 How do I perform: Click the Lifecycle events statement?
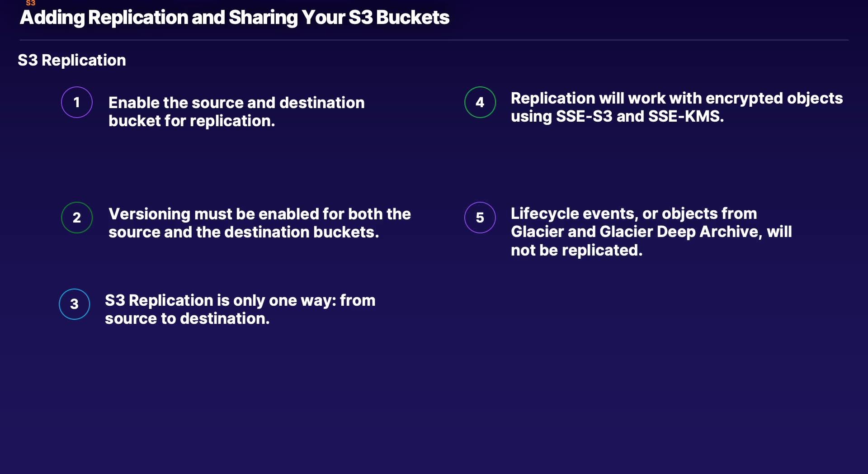[x=651, y=232]
